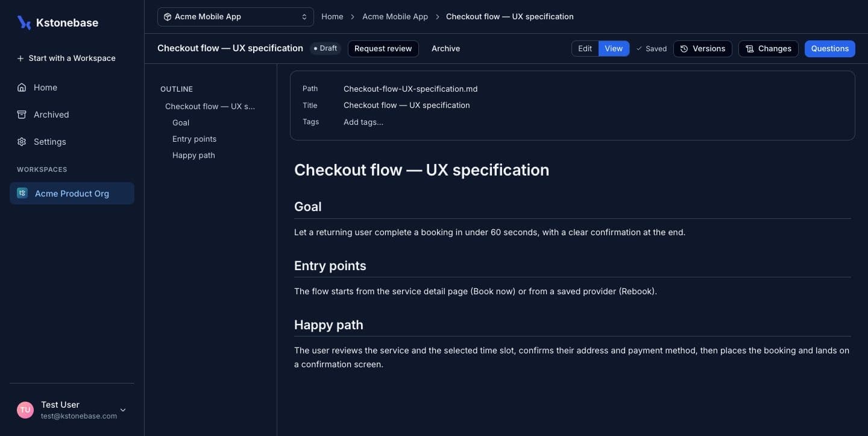Select the top-level Checkout flow outline item
Screen dimensions: 868x436
coord(210,106)
